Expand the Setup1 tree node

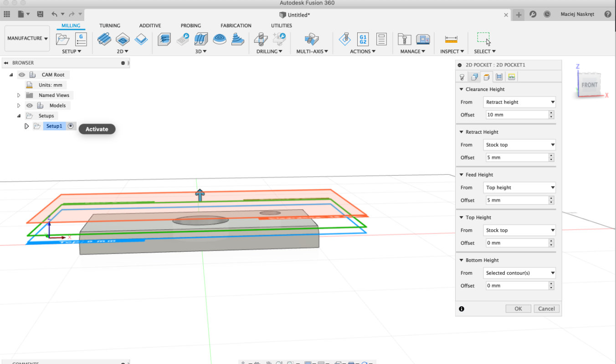tap(26, 126)
